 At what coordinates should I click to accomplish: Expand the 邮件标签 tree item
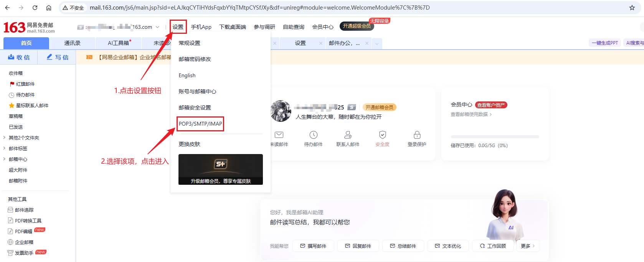click(x=4, y=148)
